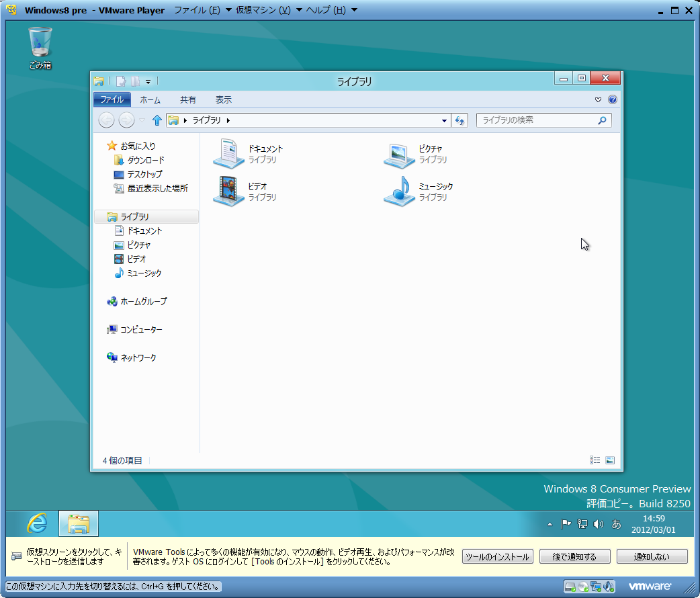Select ビデオ in the navigation tree
Viewport: 700px width, 598px height.
[x=130, y=259]
